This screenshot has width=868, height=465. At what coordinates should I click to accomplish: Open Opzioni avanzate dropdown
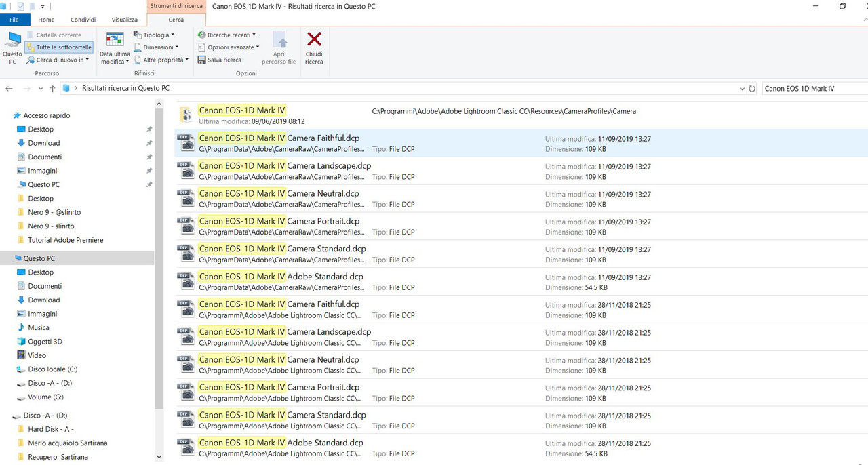coord(229,47)
